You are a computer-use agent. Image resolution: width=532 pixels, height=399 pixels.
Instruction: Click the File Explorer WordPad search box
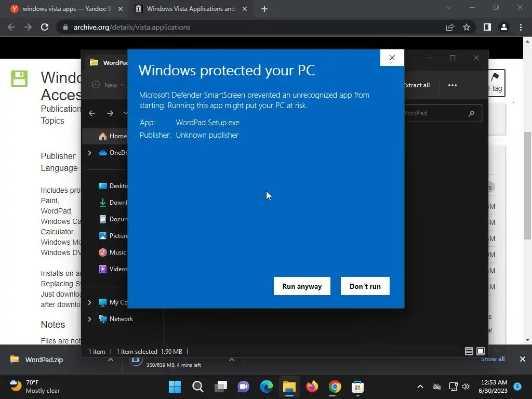point(443,113)
